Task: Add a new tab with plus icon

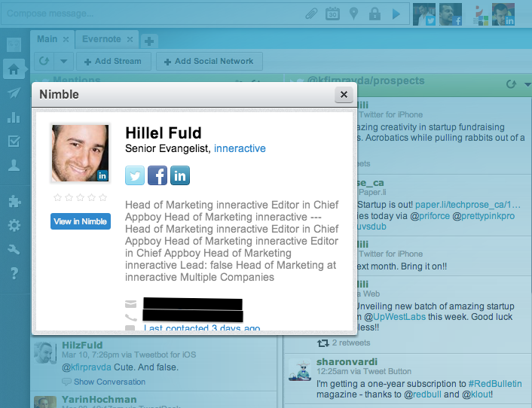Action: coord(149,41)
